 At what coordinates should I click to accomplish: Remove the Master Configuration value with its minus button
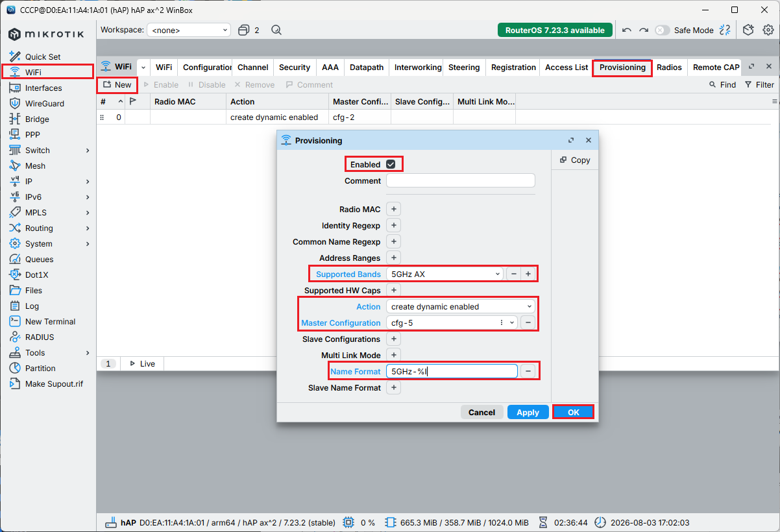point(528,322)
